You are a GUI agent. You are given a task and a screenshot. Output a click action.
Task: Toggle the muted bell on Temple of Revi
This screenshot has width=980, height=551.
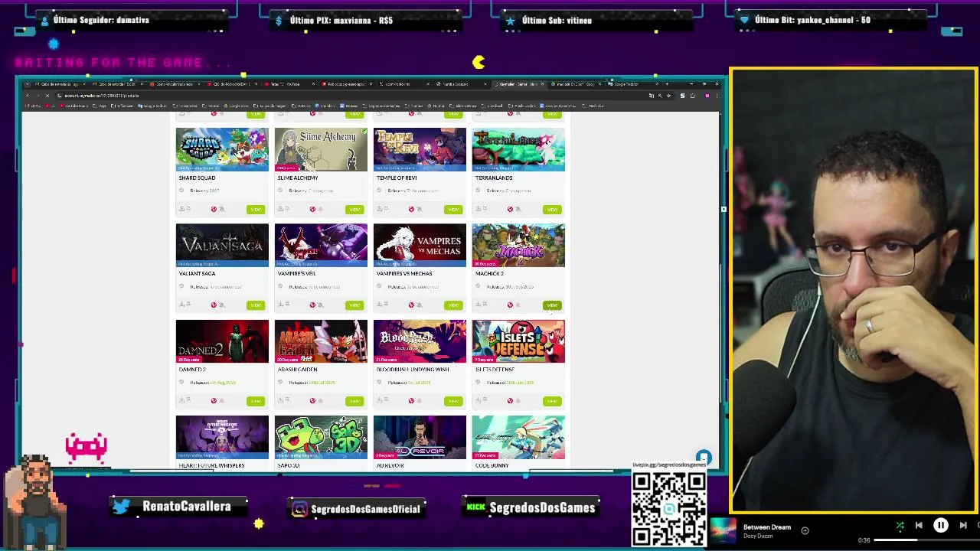click(420, 209)
